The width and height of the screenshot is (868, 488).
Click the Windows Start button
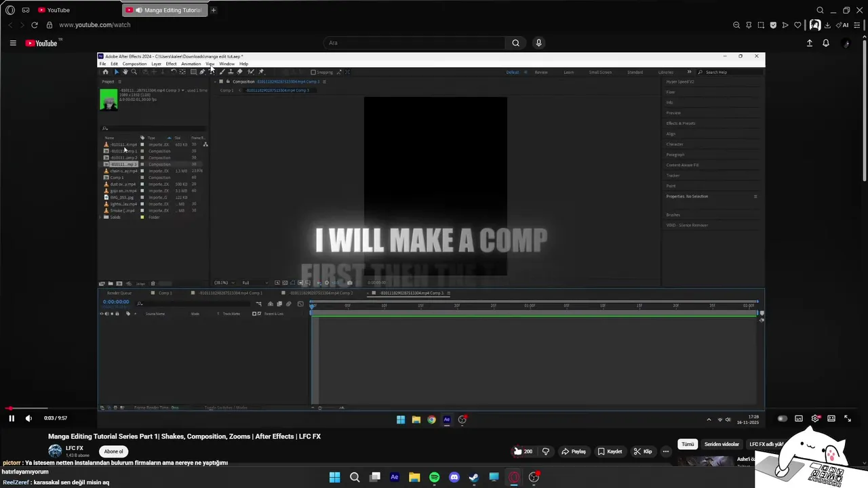click(x=334, y=477)
